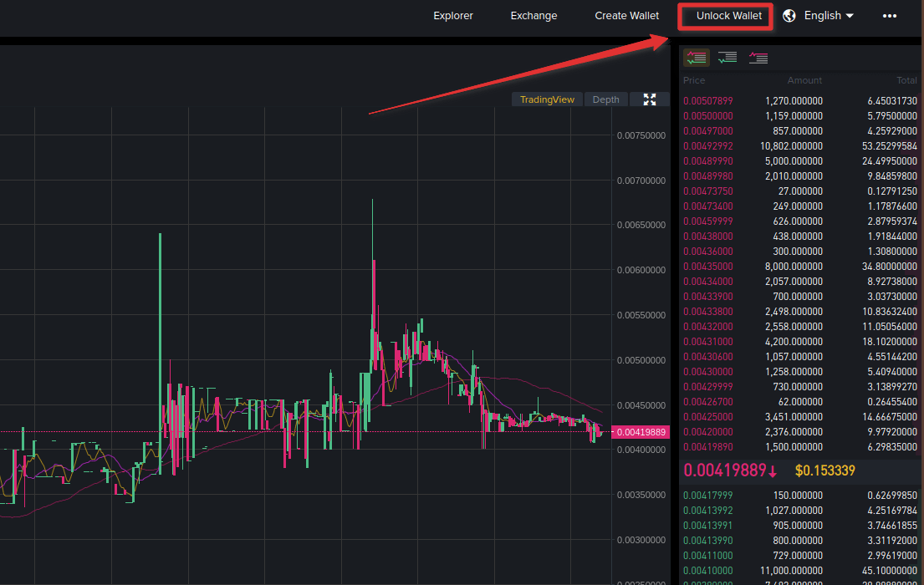The width and height of the screenshot is (924, 585).
Task: Show combined buy and sell order book view
Action: pos(697,58)
